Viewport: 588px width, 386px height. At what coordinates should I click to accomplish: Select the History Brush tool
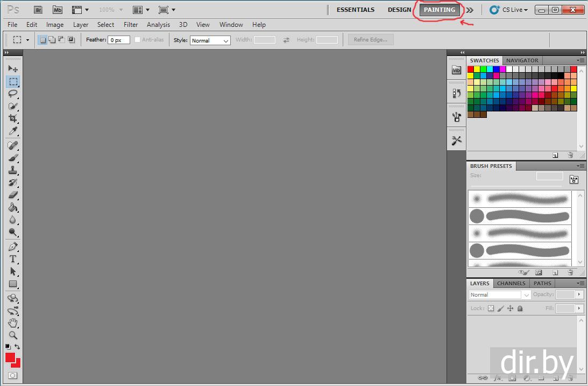[x=13, y=183]
